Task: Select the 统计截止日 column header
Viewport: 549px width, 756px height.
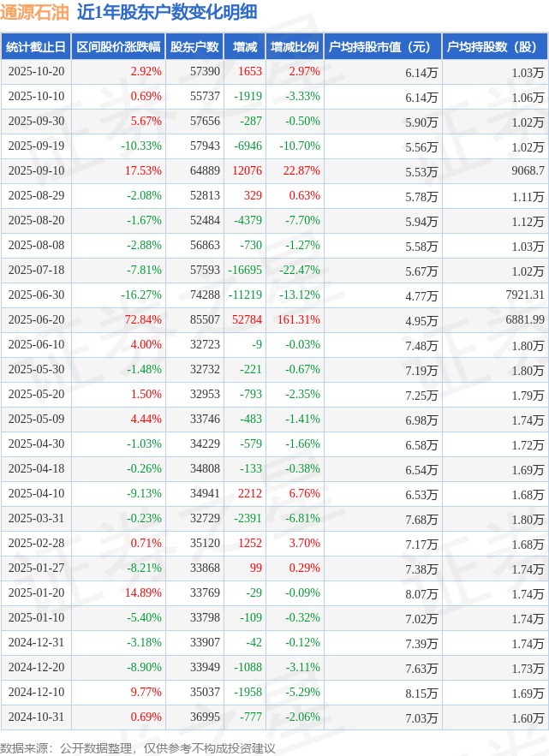Action: click(35, 47)
